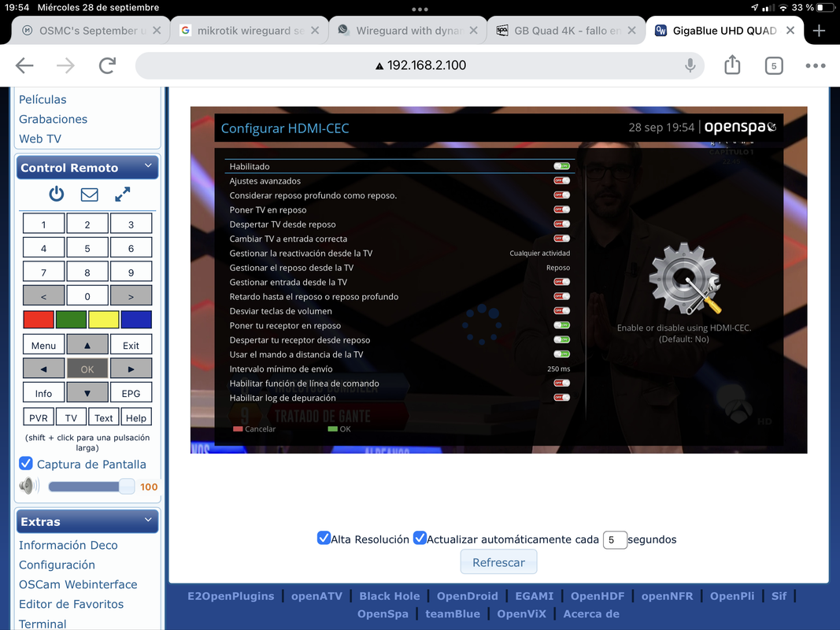Tap the microphone voice search icon
Viewport: 840px width, 630px height.
tap(690, 65)
